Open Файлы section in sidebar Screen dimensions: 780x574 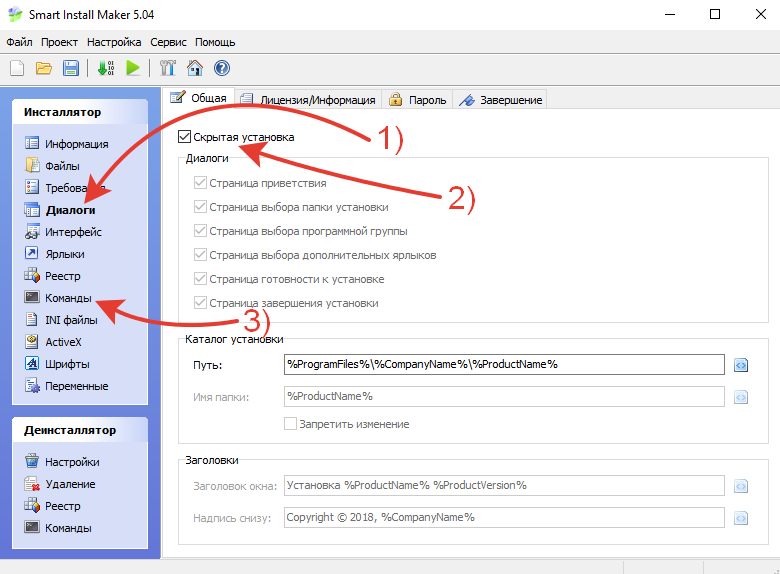(52, 166)
